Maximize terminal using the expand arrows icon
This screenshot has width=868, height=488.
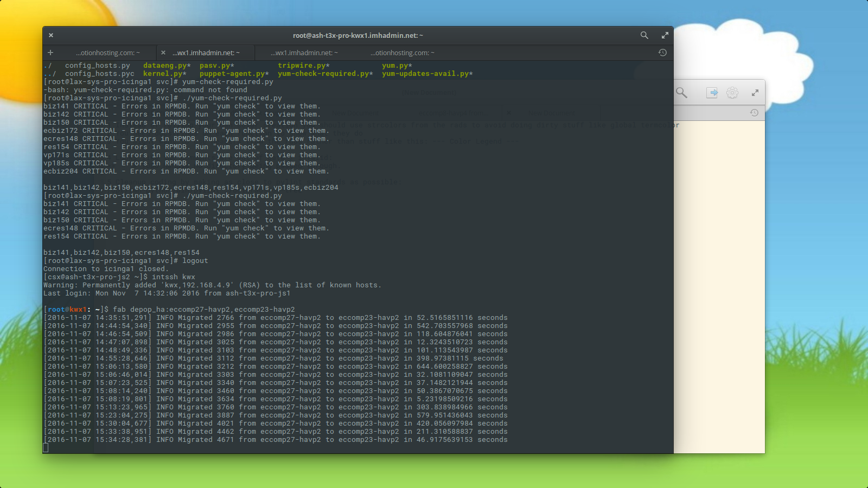(665, 35)
